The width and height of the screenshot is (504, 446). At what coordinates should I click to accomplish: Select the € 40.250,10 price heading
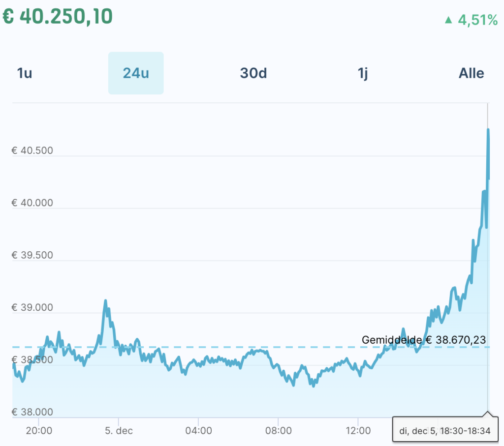tap(58, 16)
